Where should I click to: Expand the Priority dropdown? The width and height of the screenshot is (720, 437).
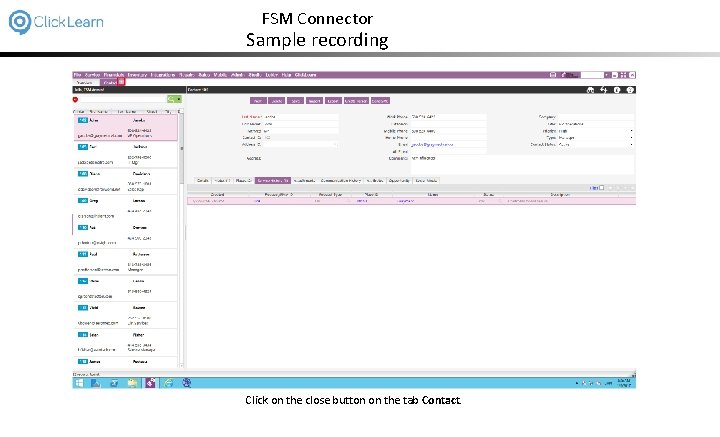pos(631,131)
